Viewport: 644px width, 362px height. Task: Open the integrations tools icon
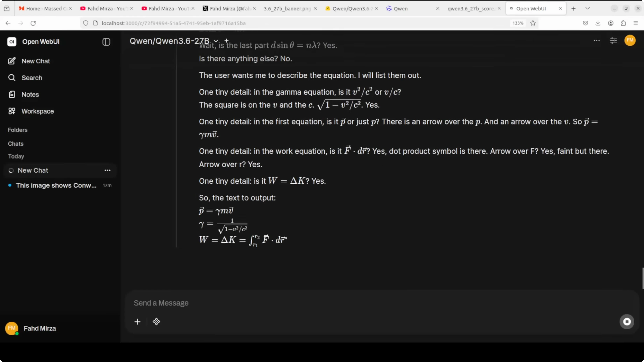[x=156, y=322]
